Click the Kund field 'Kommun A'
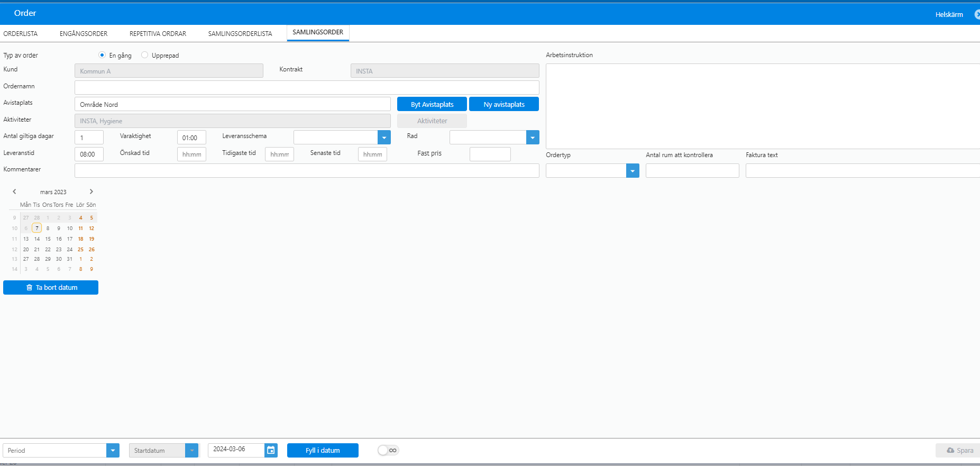The height and width of the screenshot is (466, 980). (x=169, y=71)
